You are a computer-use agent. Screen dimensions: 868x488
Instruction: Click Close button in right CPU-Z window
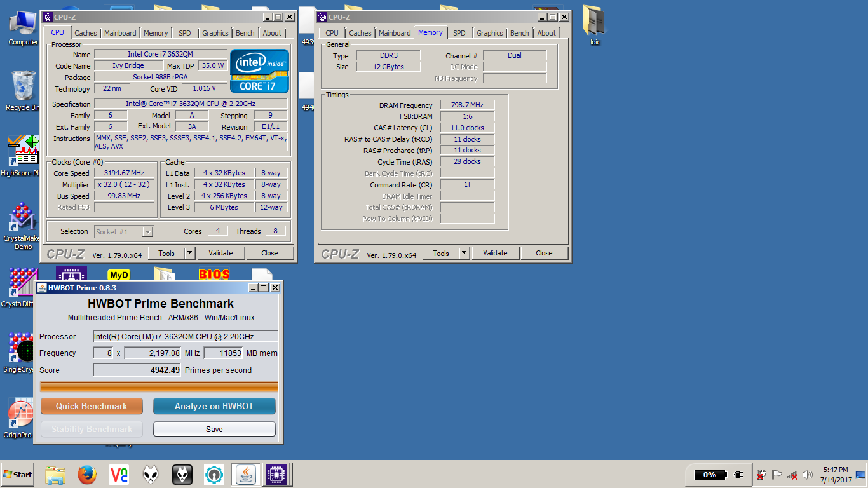[x=544, y=253]
